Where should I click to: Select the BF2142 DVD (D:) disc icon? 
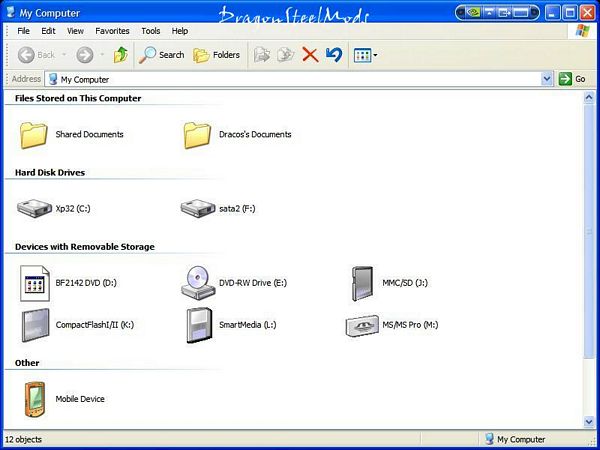[x=34, y=283]
